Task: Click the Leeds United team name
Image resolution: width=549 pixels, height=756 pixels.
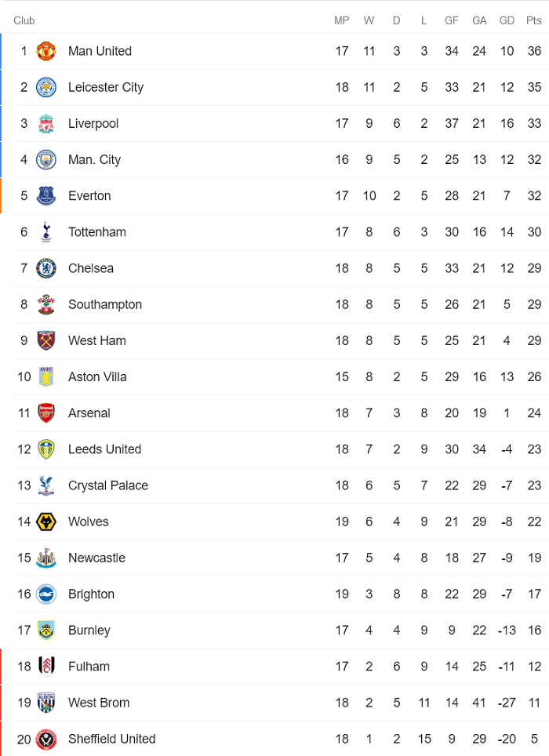Action: pos(104,449)
